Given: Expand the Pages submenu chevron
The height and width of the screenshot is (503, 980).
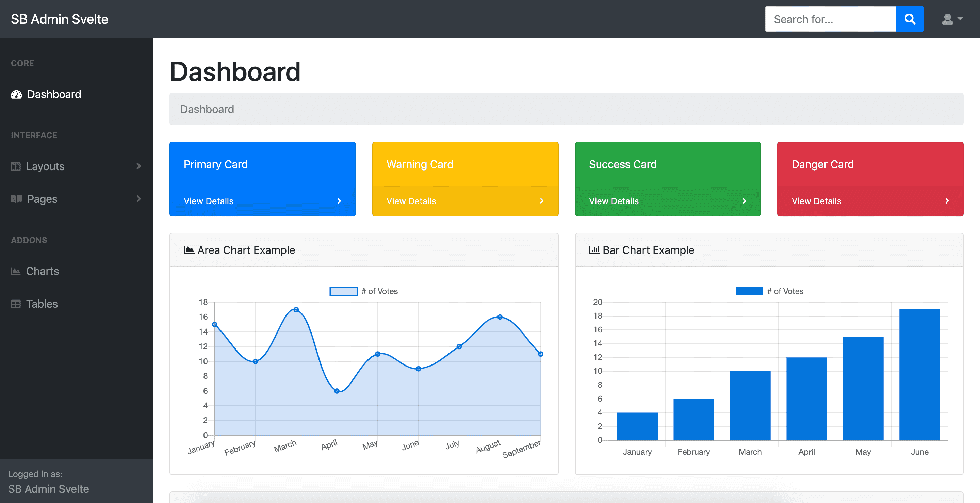Looking at the screenshot, I should point(138,199).
